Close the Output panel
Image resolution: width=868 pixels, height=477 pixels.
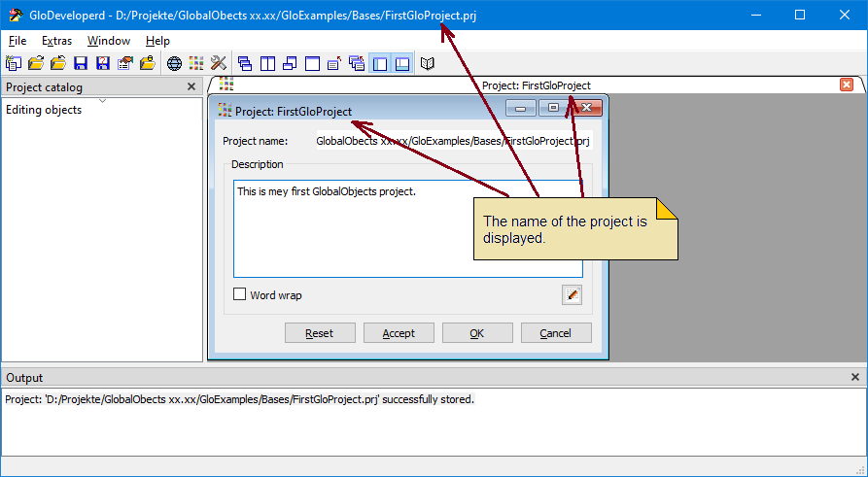coord(855,377)
